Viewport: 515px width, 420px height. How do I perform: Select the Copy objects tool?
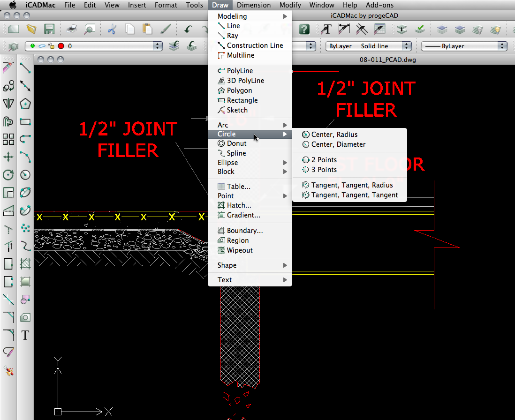pos(8,86)
